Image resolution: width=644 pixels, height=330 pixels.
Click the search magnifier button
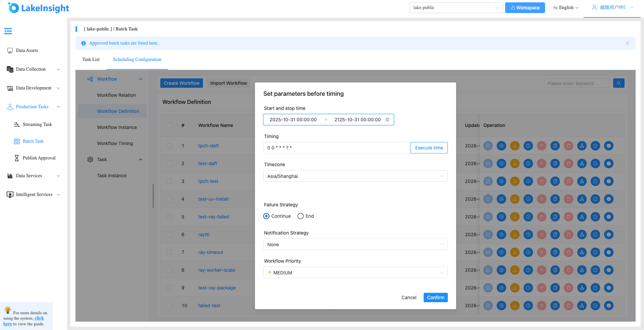point(619,83)
